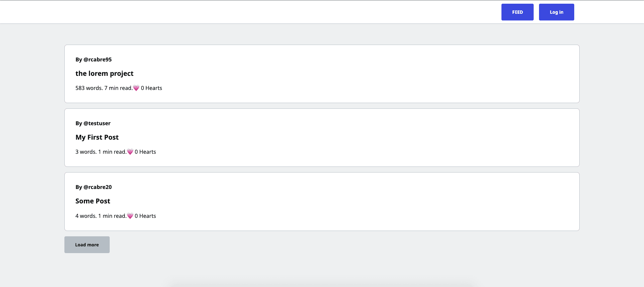This screenshot has width=644, height=287.
Task: Click the Load more button
Action: 87,245
